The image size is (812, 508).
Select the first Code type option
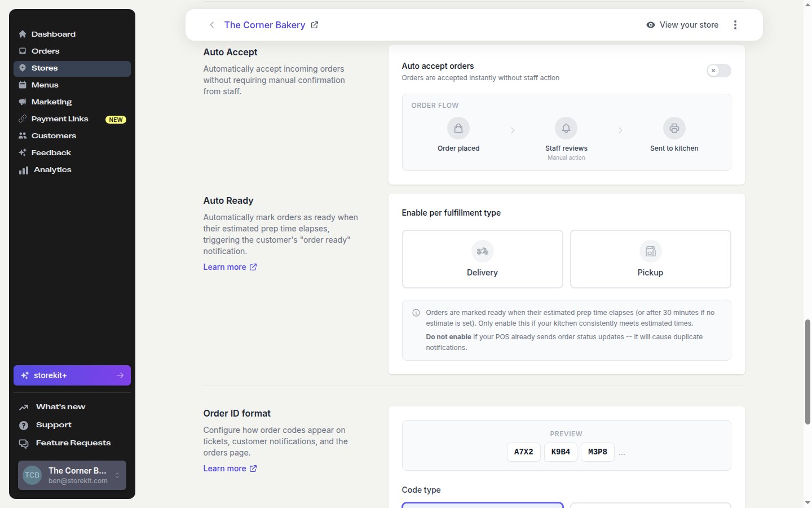(483, 505)
